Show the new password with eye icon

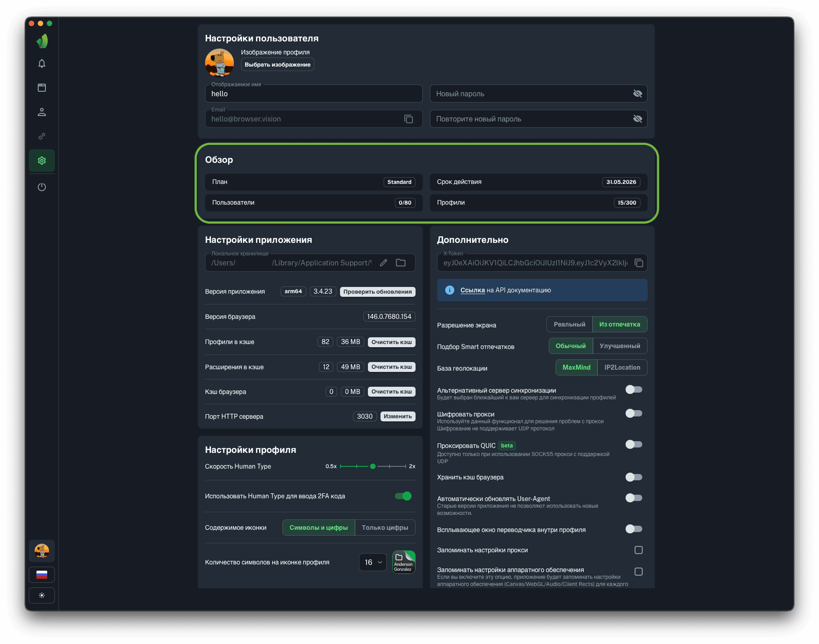(x=637, y=94)
